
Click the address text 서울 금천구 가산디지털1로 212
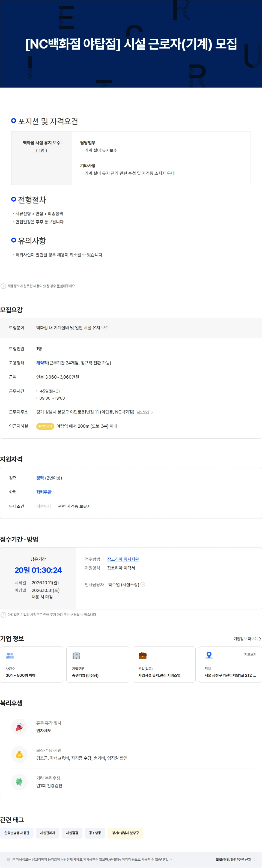230,675
